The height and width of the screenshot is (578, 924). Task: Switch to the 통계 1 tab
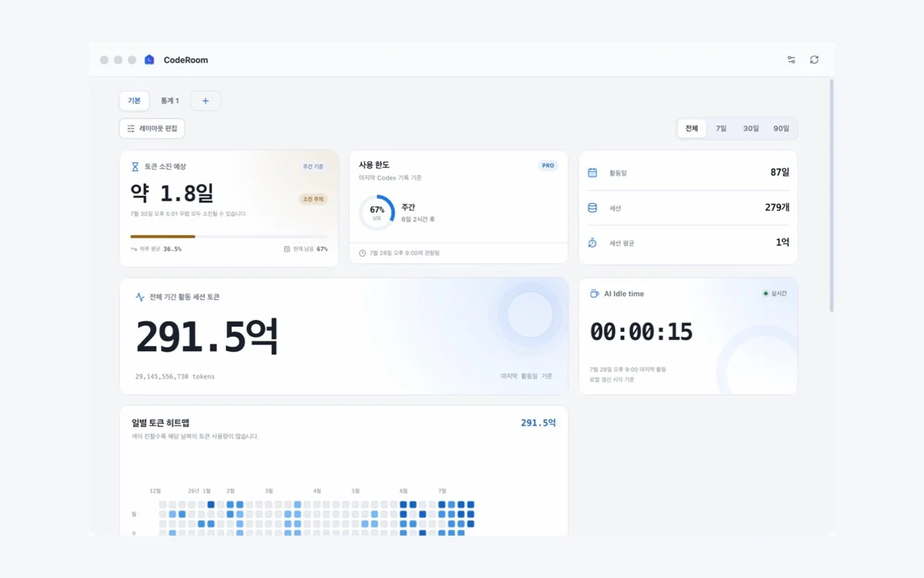tap(169, 101)
